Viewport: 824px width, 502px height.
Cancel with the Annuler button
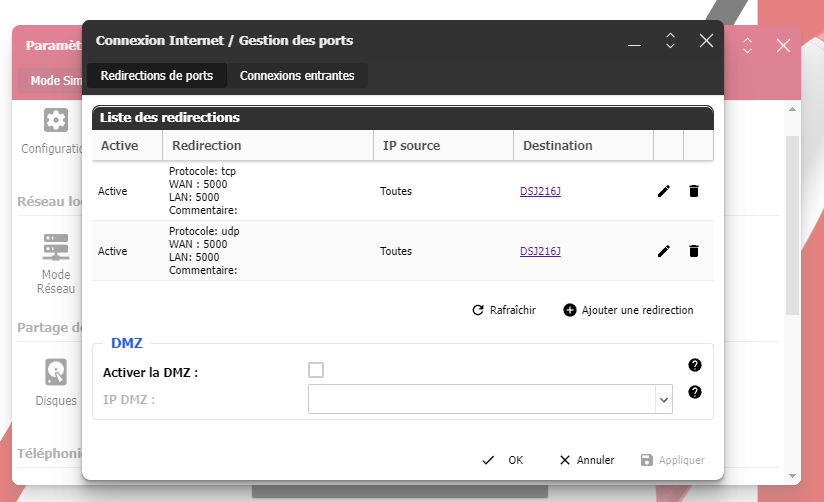pos(586,460)
